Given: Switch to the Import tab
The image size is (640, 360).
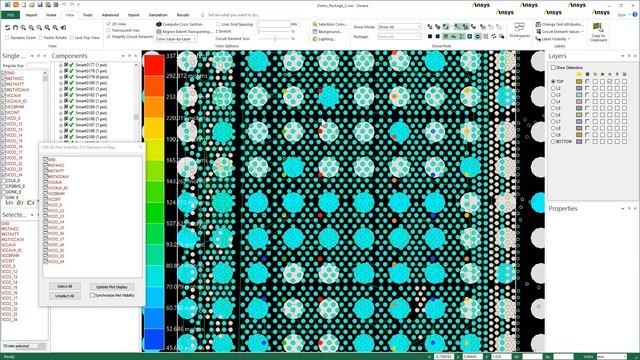Looking at the screenshot, I should click(31, 15).
